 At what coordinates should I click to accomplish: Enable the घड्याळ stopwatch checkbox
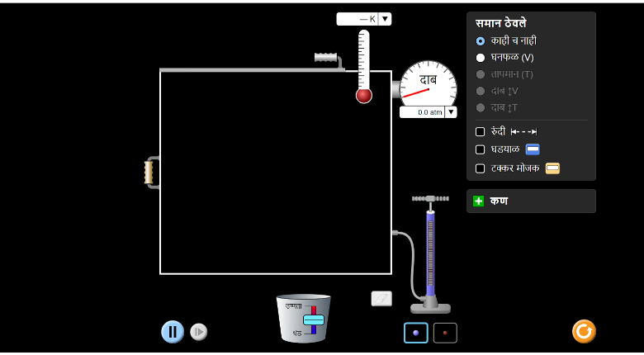click(x=481, y=149)
